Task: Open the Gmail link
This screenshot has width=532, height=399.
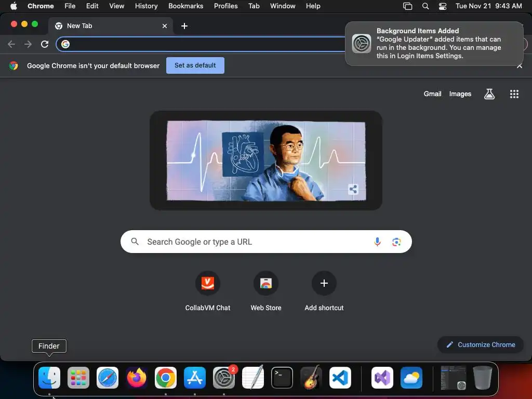Action: 432,94
